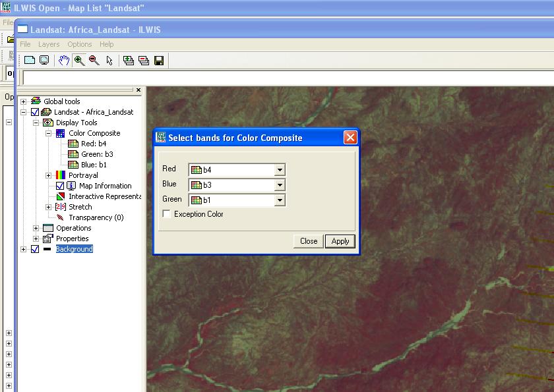This screenshot has height=392, width=554.
Task: Activate the Zoom Out magnifier tool
Action: pos(94,61)
